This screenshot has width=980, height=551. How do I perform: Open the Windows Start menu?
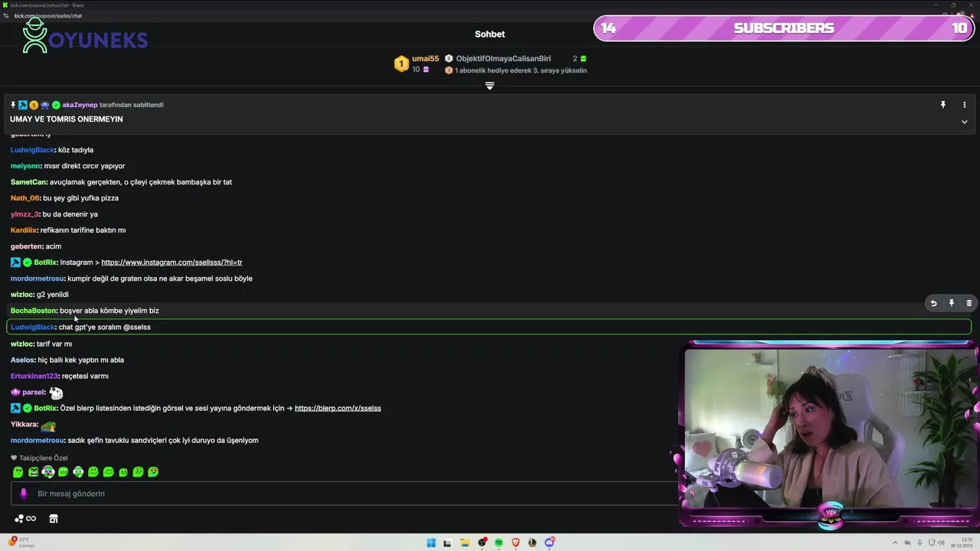tap(431, 543)
